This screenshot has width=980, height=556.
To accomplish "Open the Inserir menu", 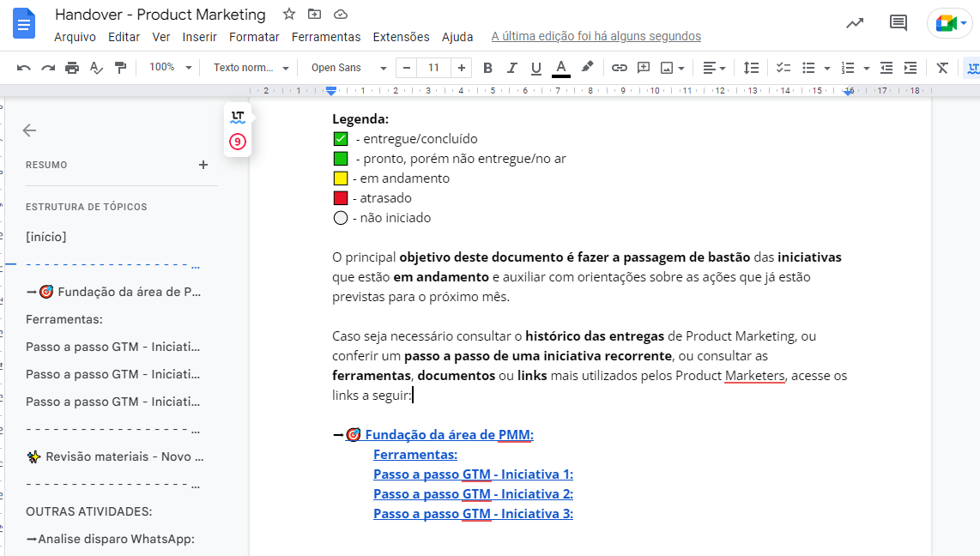I will pyautogui.click(x=199, y=37).
